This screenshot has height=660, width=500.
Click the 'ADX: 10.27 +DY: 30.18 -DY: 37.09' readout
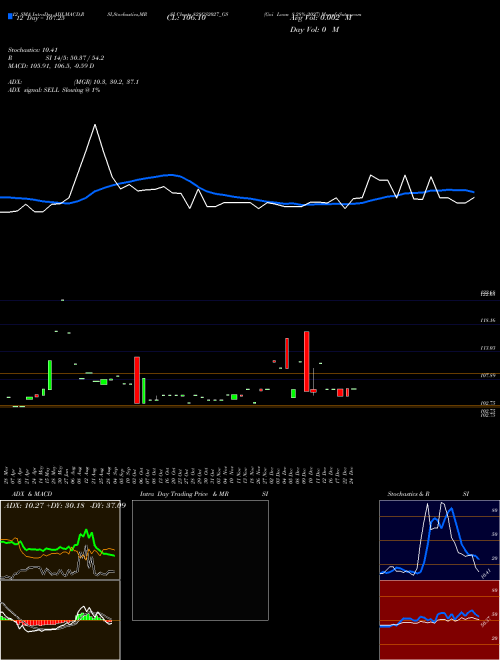tap(65, 506)
